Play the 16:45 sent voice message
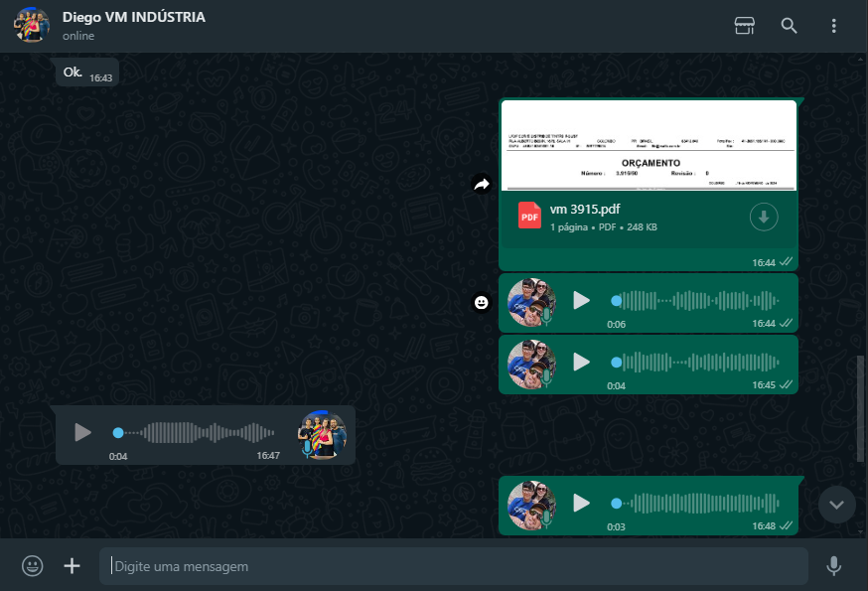The image size is (868, 591). [581, 363]
